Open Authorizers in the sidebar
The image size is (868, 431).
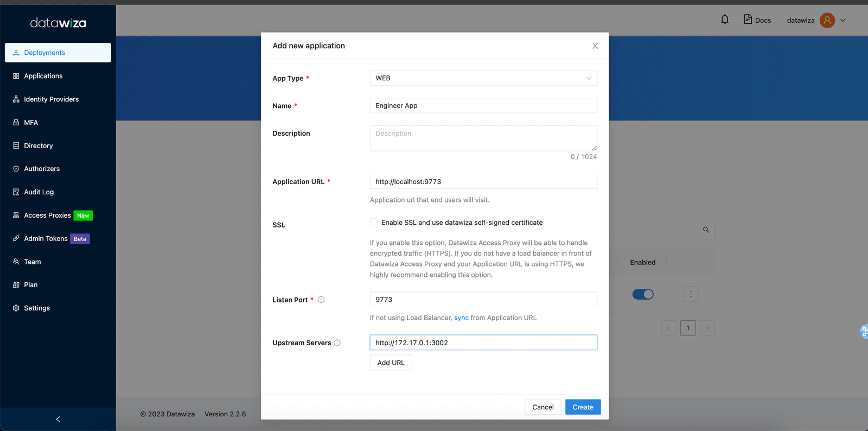click(58, 169)
